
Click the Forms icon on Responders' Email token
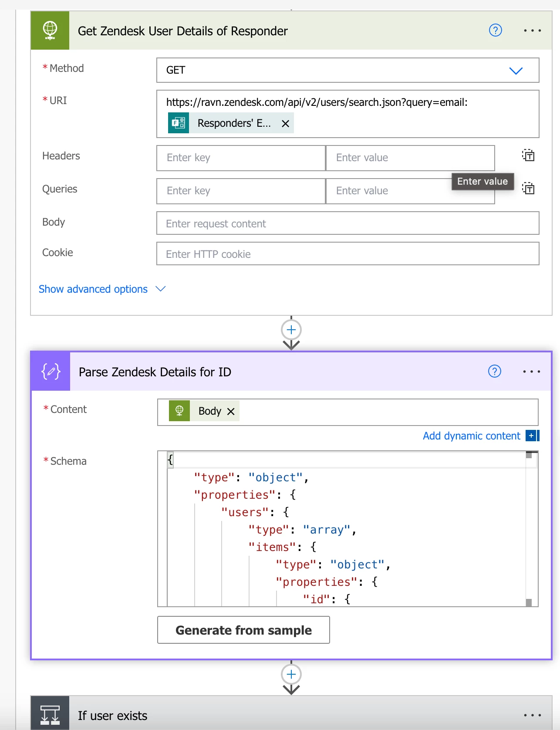[179, 123]
